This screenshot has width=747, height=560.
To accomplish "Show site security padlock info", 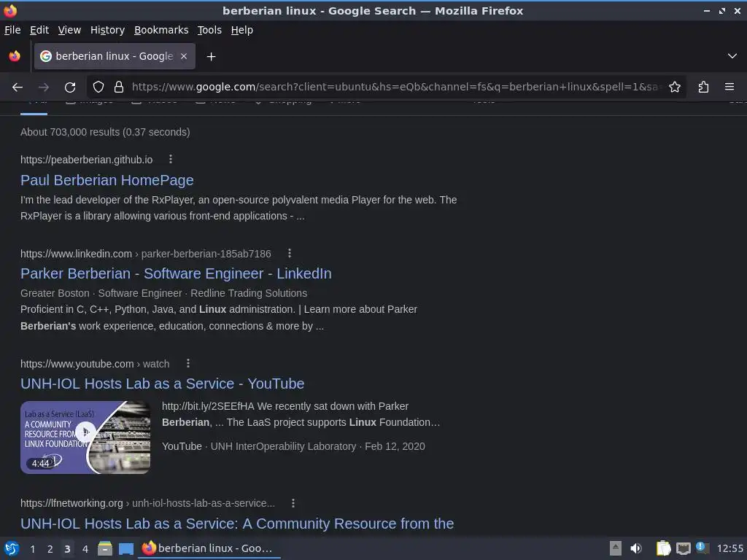I will click(119, 87).
